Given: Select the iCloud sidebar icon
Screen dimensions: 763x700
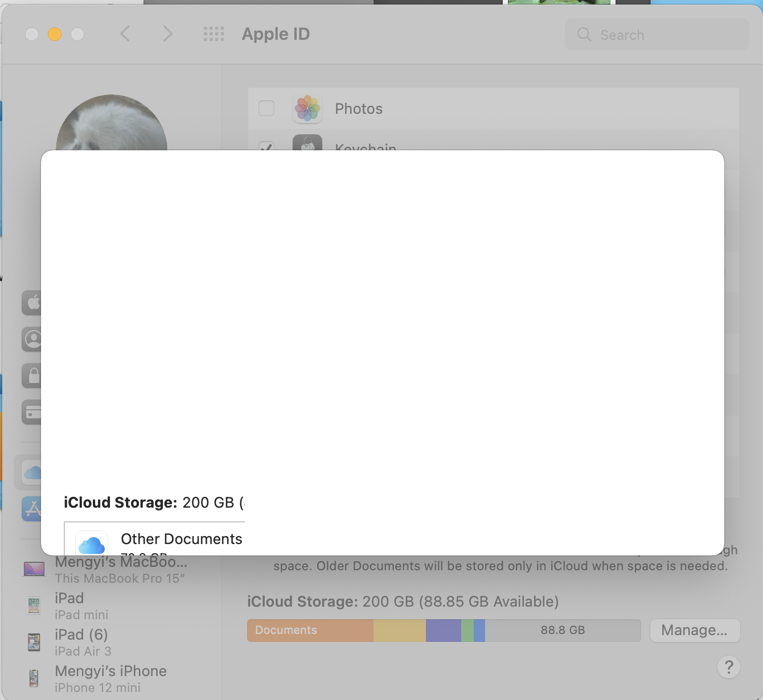Looking at the screenshot, I should (x=32, y=472).
